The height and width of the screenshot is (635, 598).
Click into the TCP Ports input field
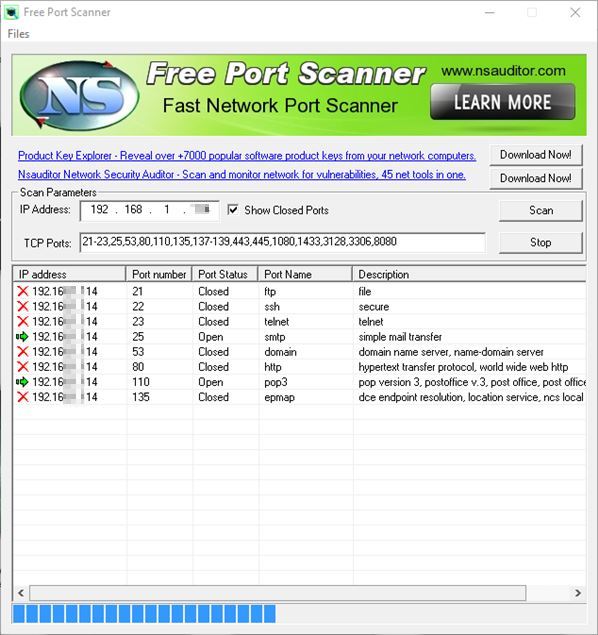click(283, 242)
